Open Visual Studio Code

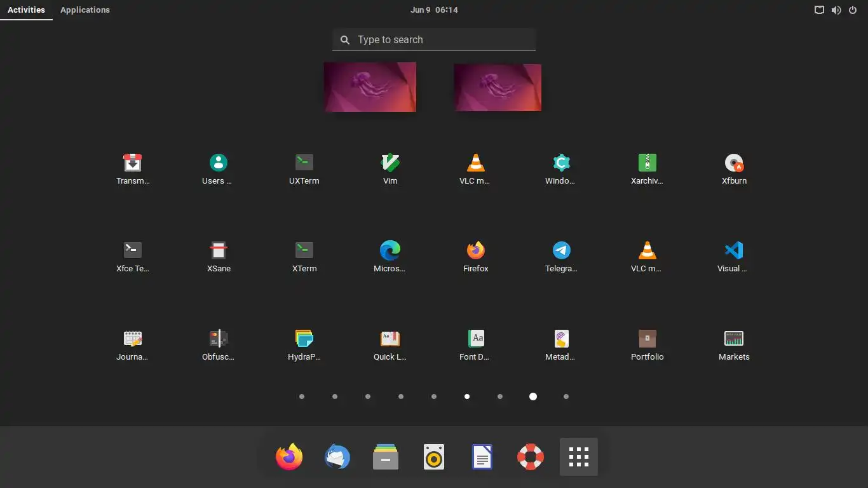pos(734,256)
